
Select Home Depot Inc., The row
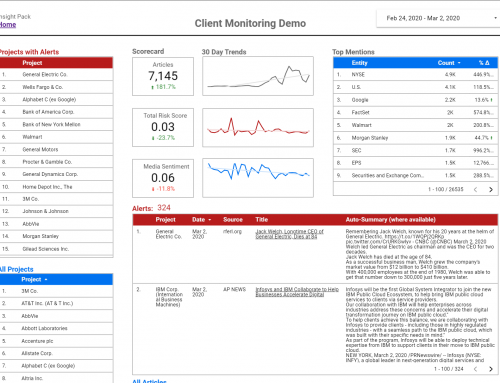pyautogui.click(x=56, y=187)
